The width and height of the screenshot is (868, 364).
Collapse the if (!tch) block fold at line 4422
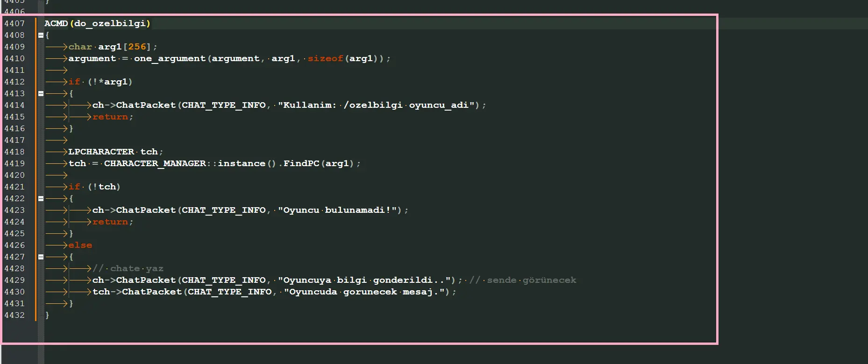pyautogui.click(x=41, y=198)
